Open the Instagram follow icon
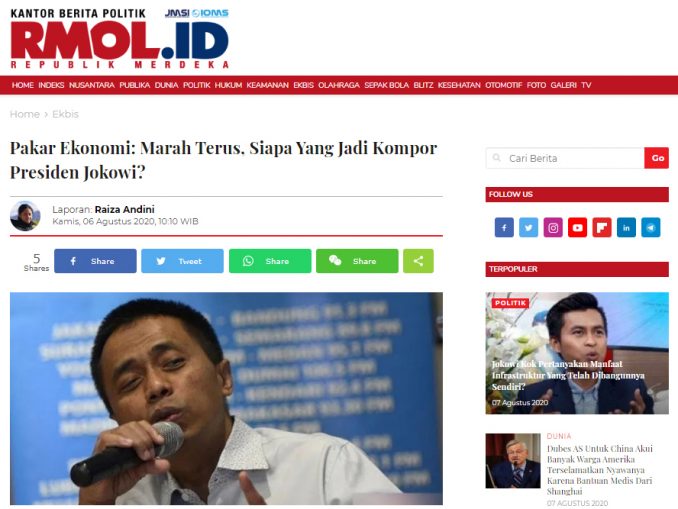The image size is (678, 509). (553, 227)
